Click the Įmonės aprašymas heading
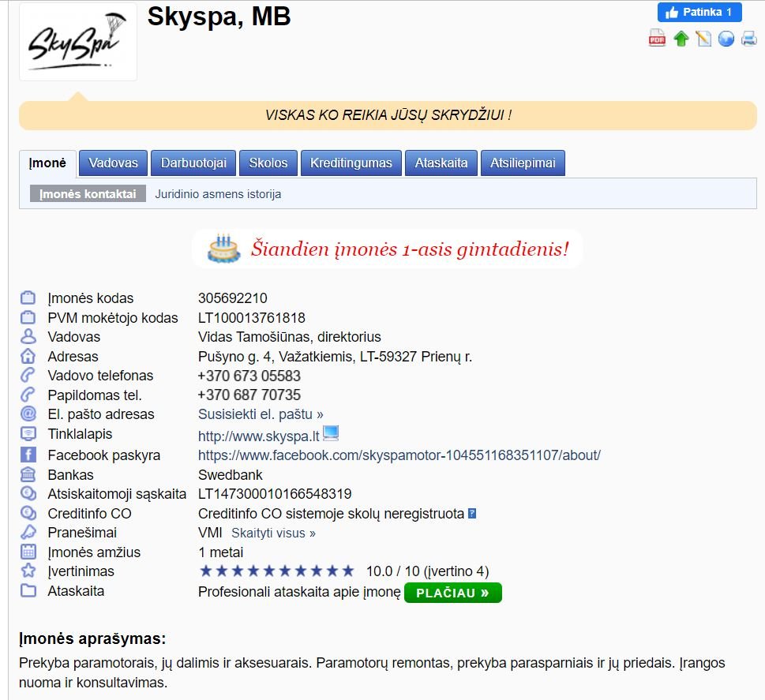 tap(92, 638)
